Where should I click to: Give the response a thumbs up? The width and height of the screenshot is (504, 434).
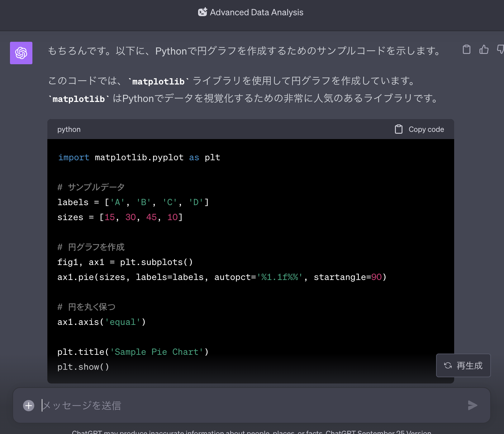tap(484, 49)
